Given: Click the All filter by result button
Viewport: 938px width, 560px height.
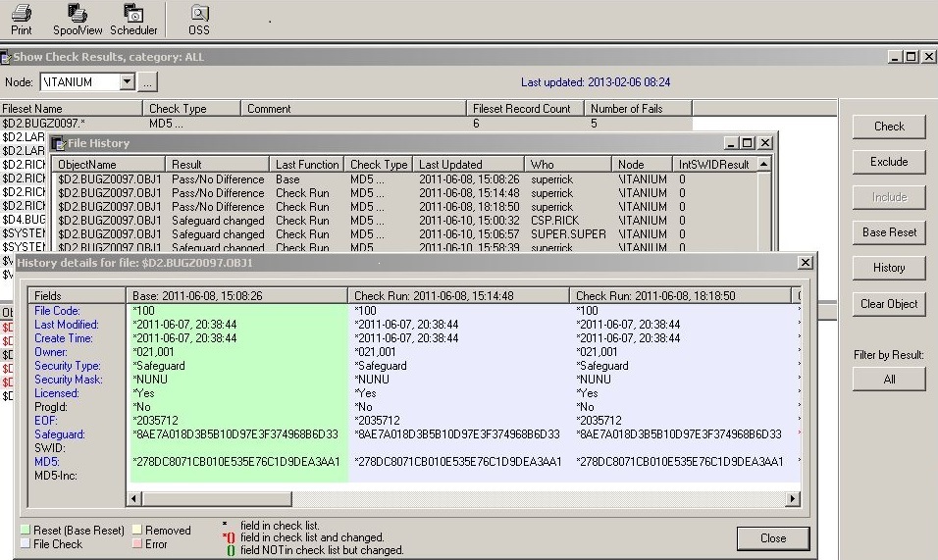Looking at the screenshot, I should (889, 379).
